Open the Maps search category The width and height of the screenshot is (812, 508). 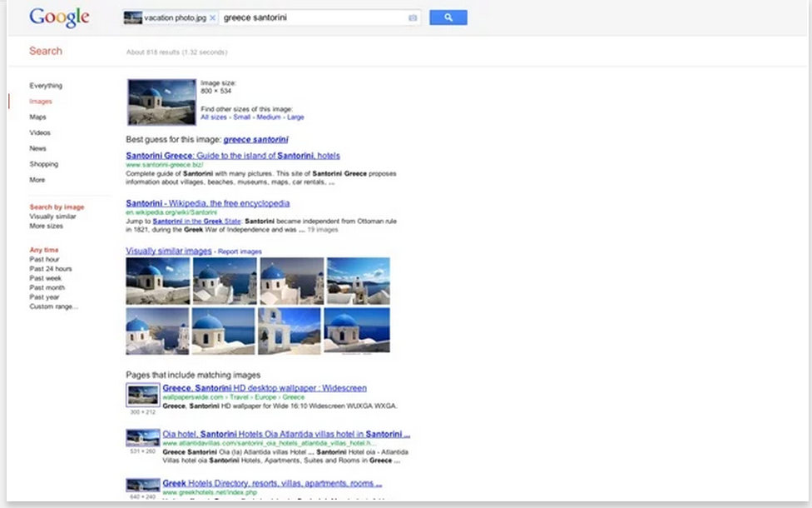37,117
